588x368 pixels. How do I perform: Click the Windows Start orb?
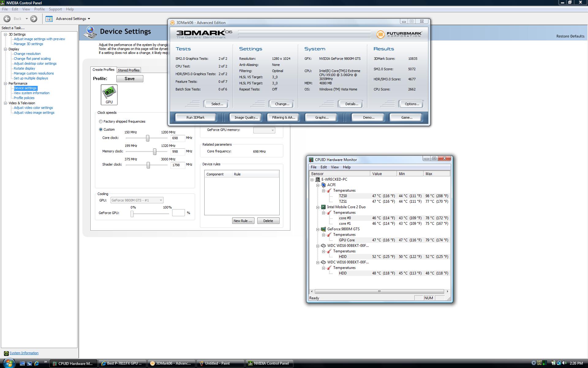point(9,363)
